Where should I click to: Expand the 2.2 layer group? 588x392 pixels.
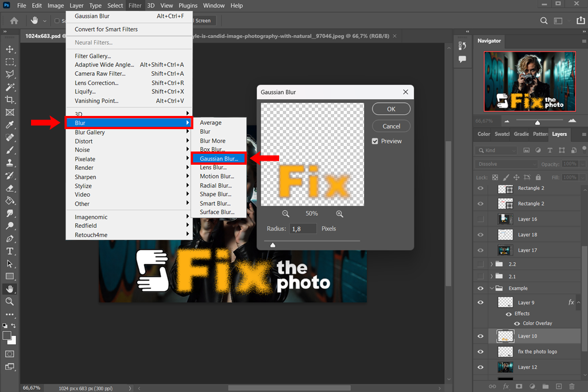(x=492, y=264)
